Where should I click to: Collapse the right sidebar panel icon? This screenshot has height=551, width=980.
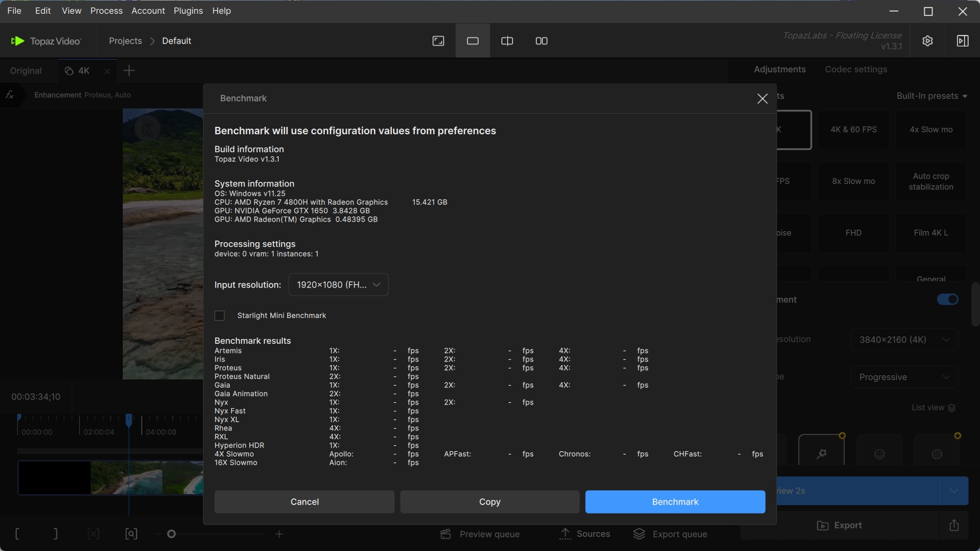tap(963, 41)
